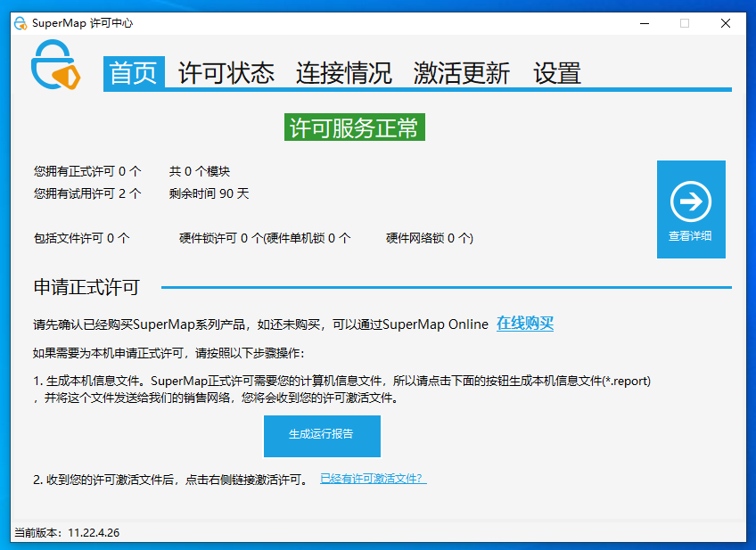Switch to the 连接情况 tab

click(x=344, y=73)
